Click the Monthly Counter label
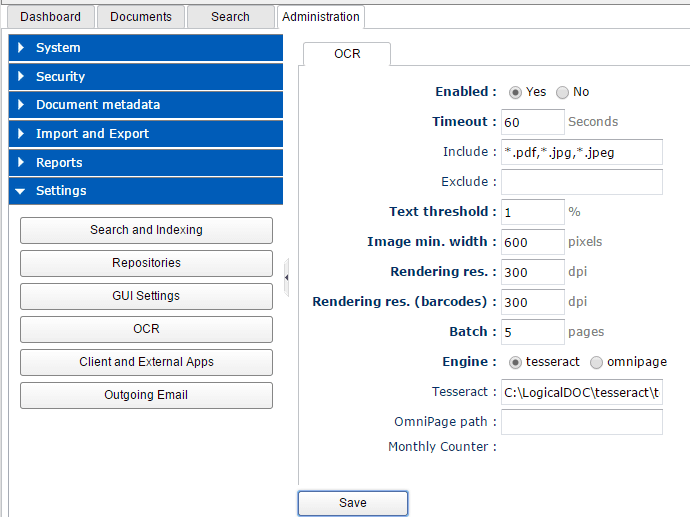 (442, 447)
